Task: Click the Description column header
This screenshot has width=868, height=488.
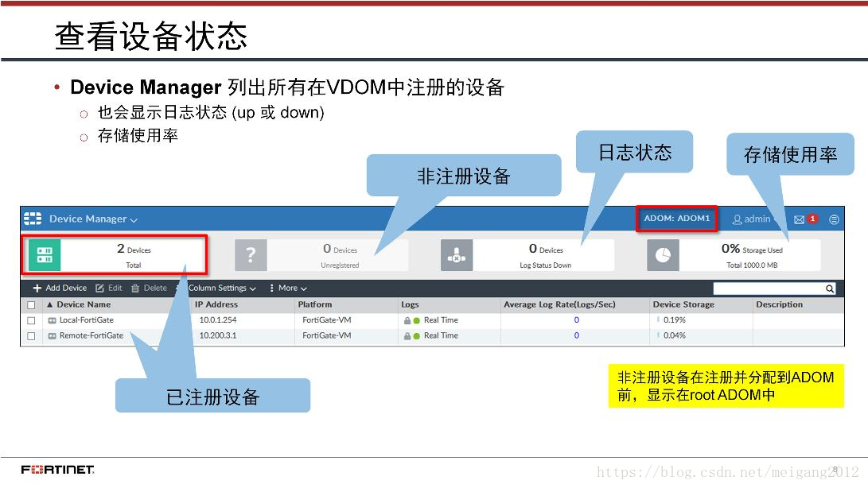Action: pos(779,304)
